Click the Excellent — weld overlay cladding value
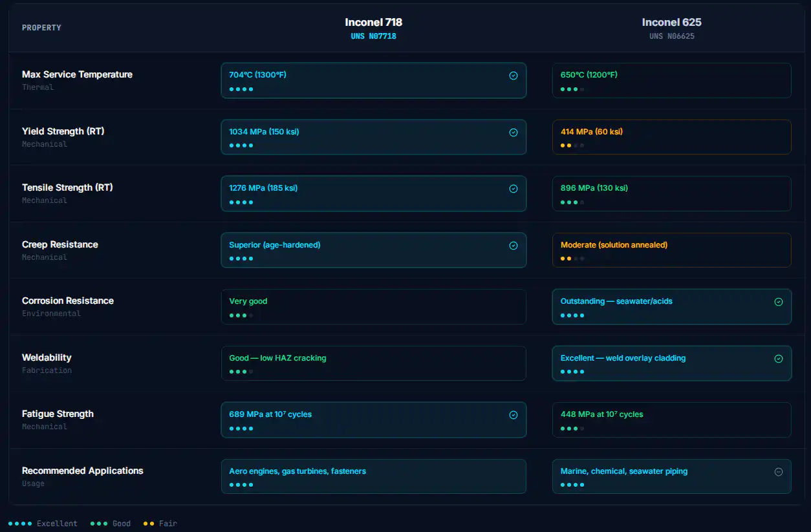The width and height of the screenshot is (811, 532). pyautogui.click(x=623, y=358)
